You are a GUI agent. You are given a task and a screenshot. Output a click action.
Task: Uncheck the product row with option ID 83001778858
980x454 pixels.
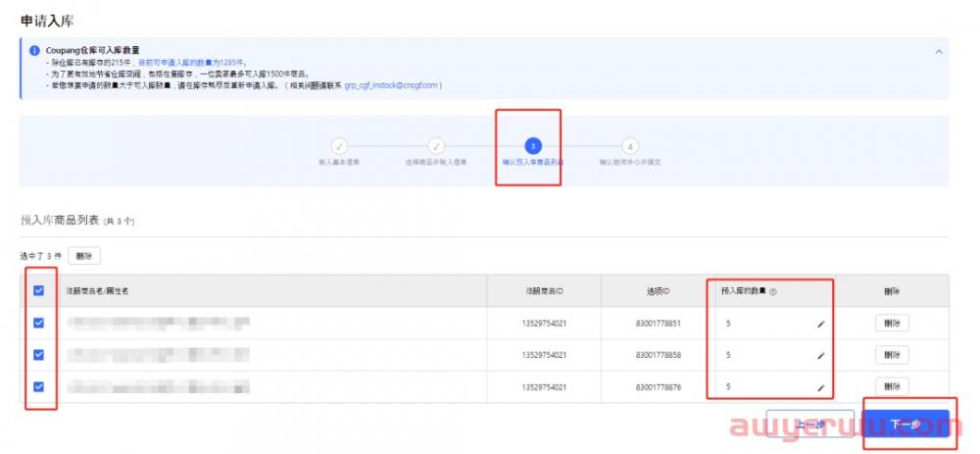click(39, 354)
